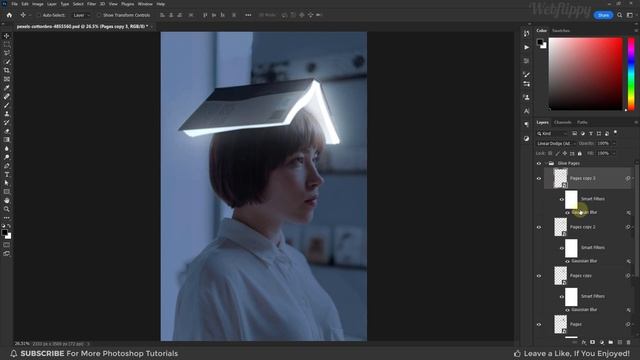Open the Kind filter dropdown
640x360 pixels.
tap(552, 133)
